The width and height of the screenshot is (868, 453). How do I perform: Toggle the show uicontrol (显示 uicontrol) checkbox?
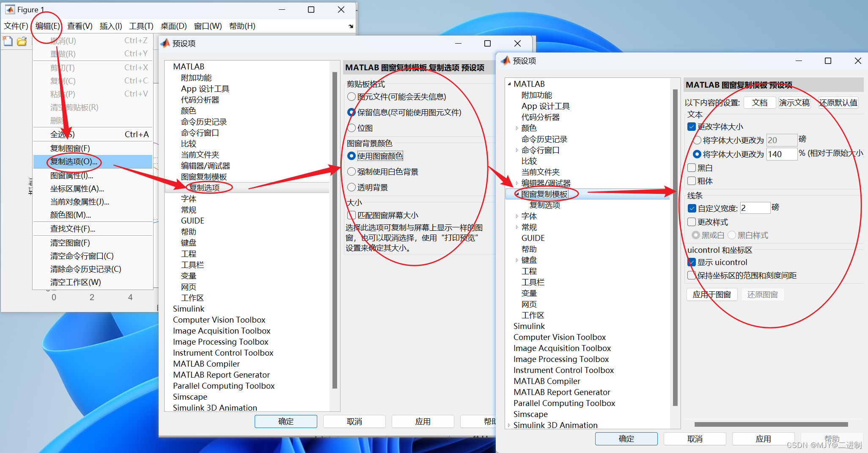[x=692, y=262]
